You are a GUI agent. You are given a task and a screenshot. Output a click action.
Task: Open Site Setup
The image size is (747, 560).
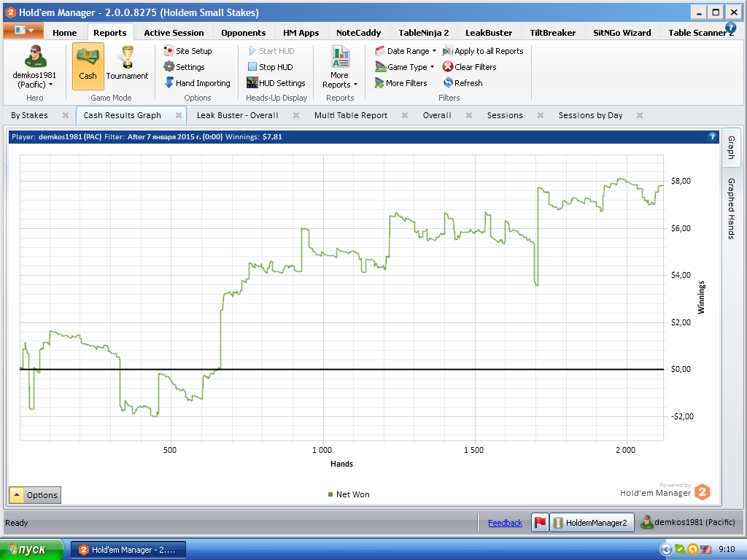[187, 51]
